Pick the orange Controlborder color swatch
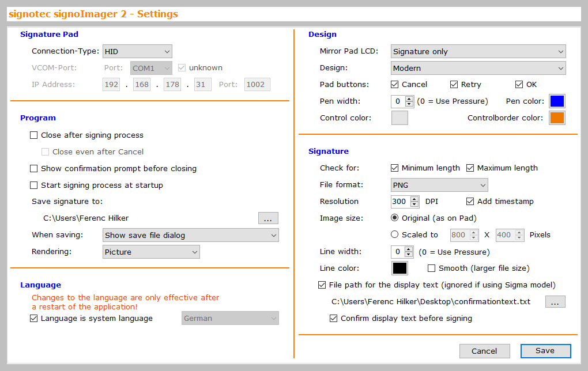The image size is (588, 371). click(x=557, y=118)
